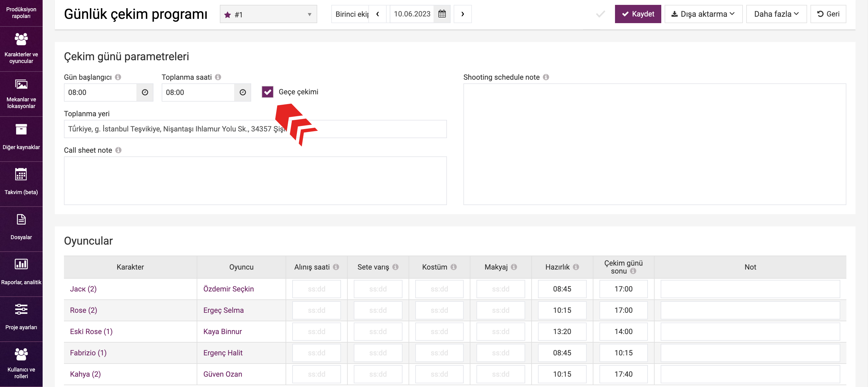Click info icon in Makyaj header
868x387 pixels.
click(514, 267)
